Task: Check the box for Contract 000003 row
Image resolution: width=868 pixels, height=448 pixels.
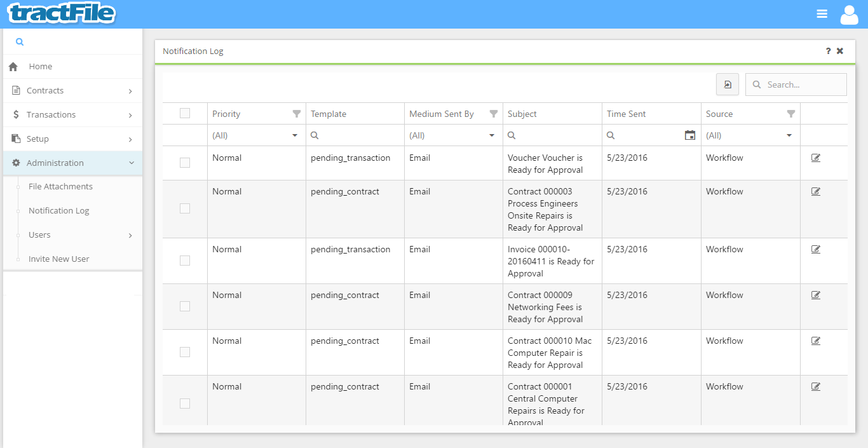Action: pos(185,208)
